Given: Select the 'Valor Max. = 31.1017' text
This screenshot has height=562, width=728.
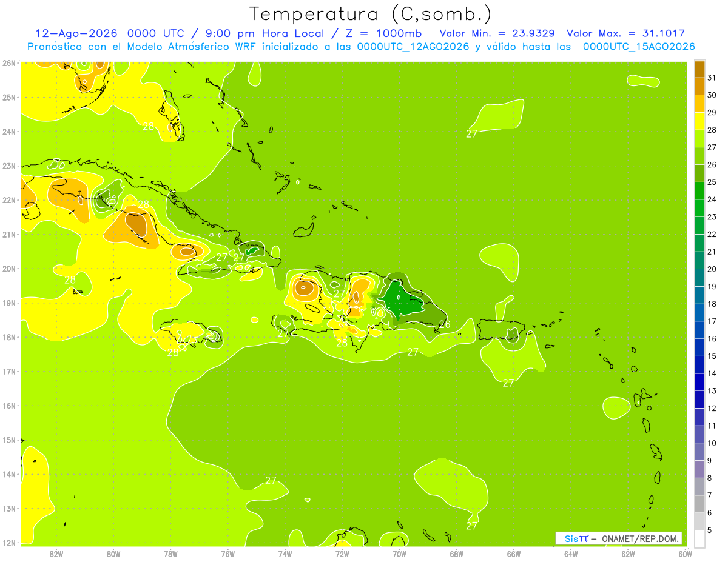Looking at the screenshot, I should click(626, 33).
